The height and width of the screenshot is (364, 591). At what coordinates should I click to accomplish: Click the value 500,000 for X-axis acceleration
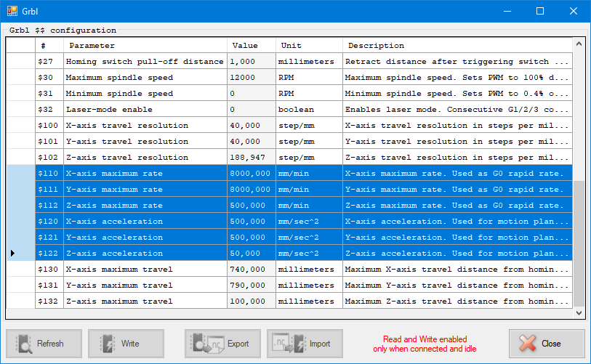click(252, 221)
